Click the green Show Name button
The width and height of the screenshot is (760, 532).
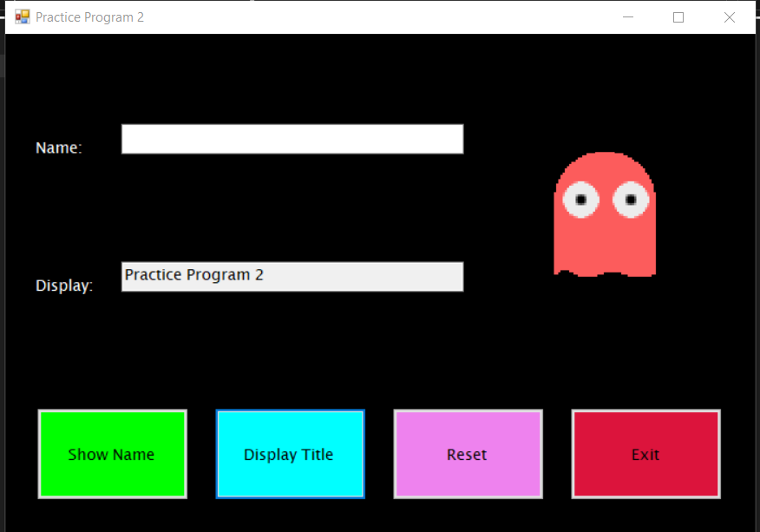pyautogui.click(x=112, y=454)
